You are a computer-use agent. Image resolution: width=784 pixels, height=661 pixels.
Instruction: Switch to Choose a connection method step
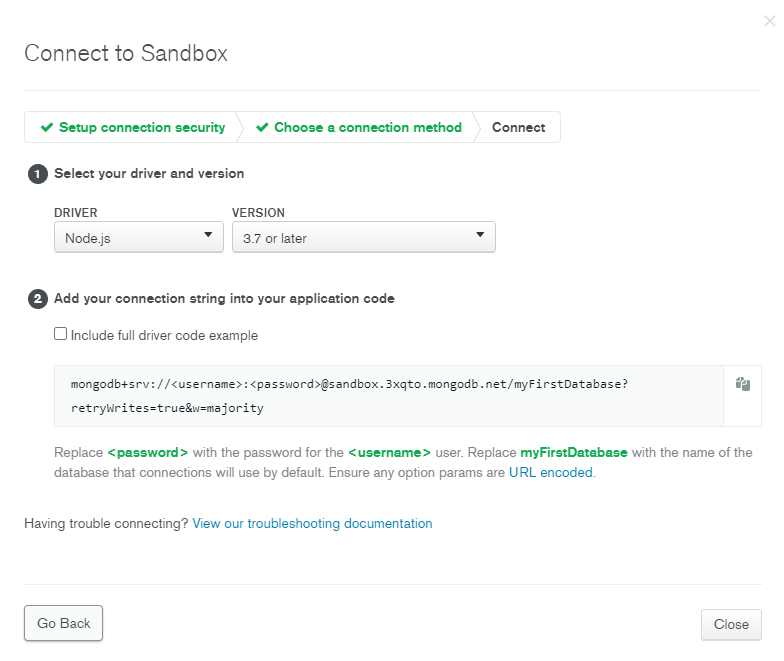(x=367, y=128)
